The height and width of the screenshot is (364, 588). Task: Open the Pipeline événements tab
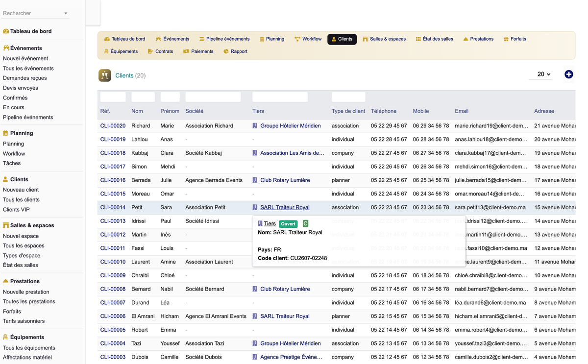pos(224,39)
